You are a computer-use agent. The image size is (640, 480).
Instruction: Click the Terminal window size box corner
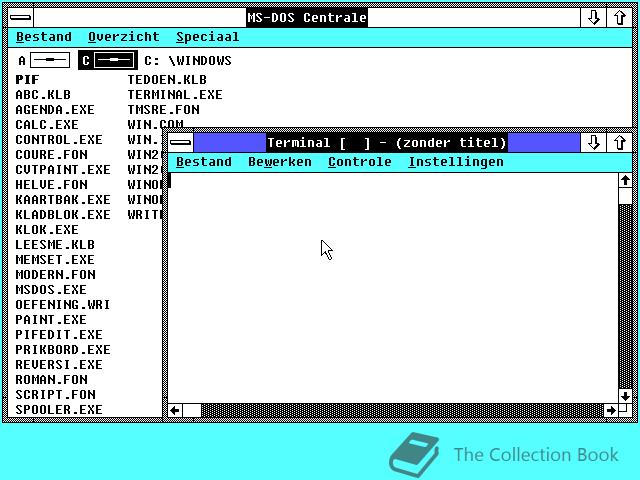tap(625, 410)
